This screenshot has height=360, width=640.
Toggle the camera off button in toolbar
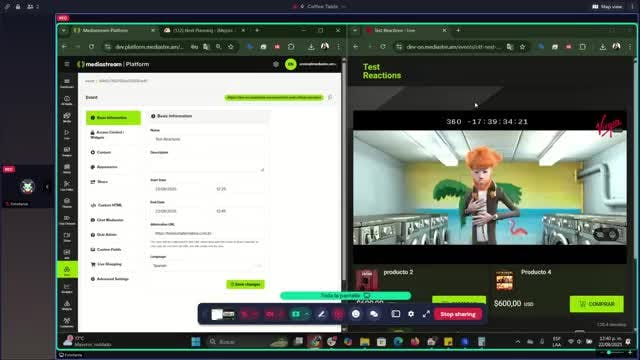[x=270, y=314]
